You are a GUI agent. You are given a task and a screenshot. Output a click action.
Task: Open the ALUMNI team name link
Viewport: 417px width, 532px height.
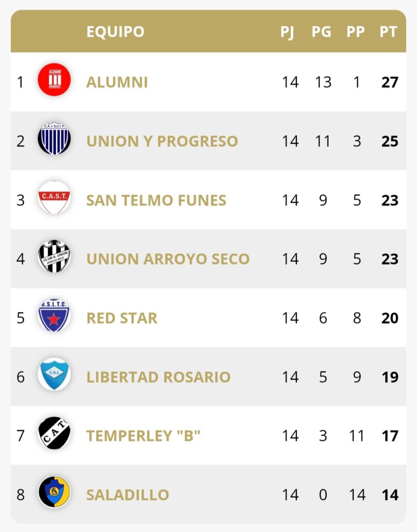point(117,83)
